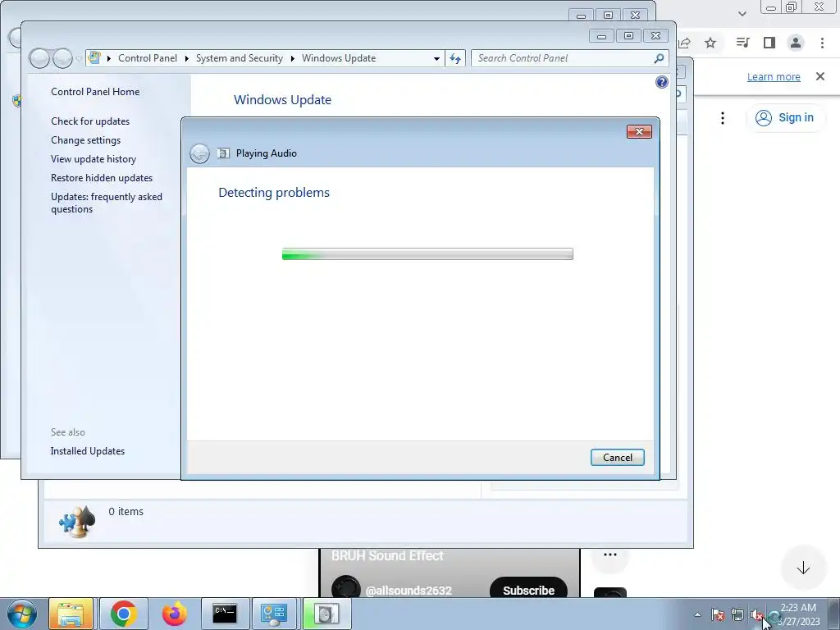The height and width of the screenshot is (630, 840).
Task: Click the network tray icon
Action: pyautogui.click(x=737, y=615)
